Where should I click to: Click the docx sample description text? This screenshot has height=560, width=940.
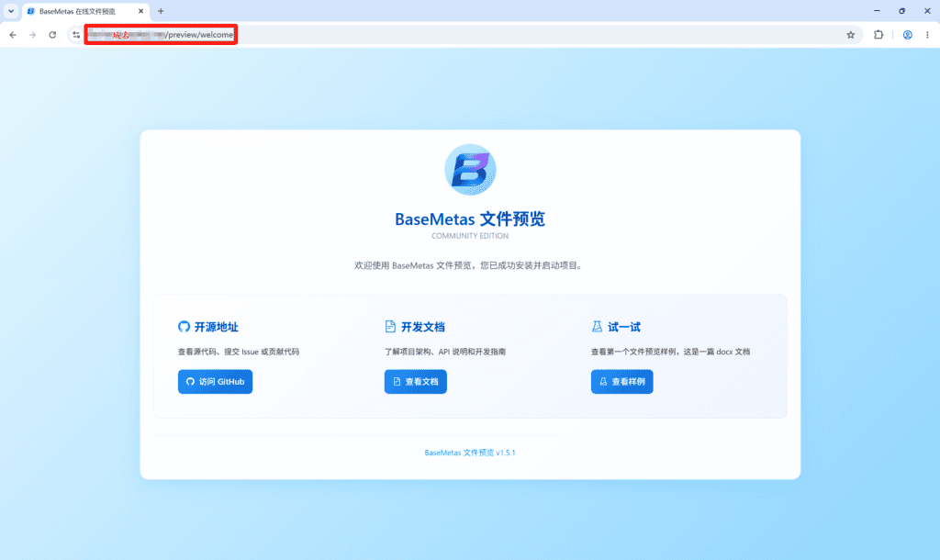coord(670,352)
